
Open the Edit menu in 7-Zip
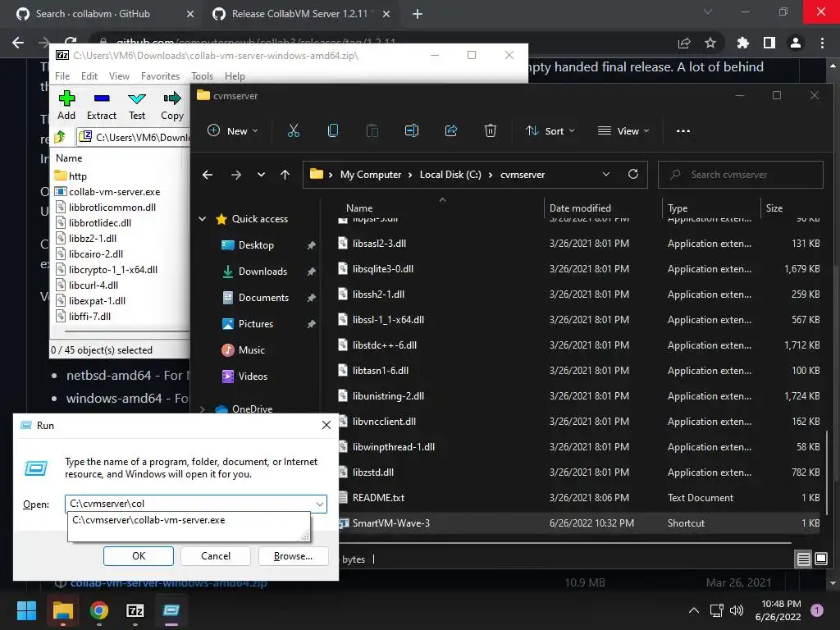89,76
